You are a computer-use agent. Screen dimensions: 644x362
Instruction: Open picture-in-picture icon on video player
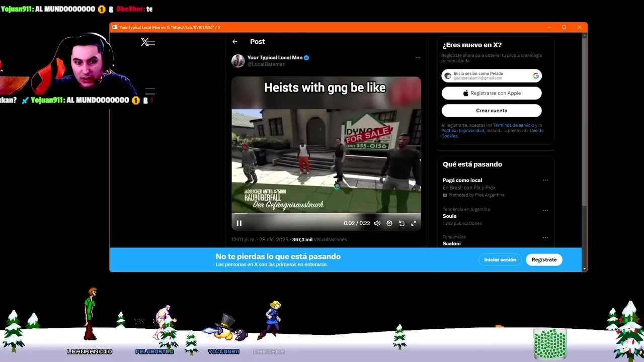401,223
